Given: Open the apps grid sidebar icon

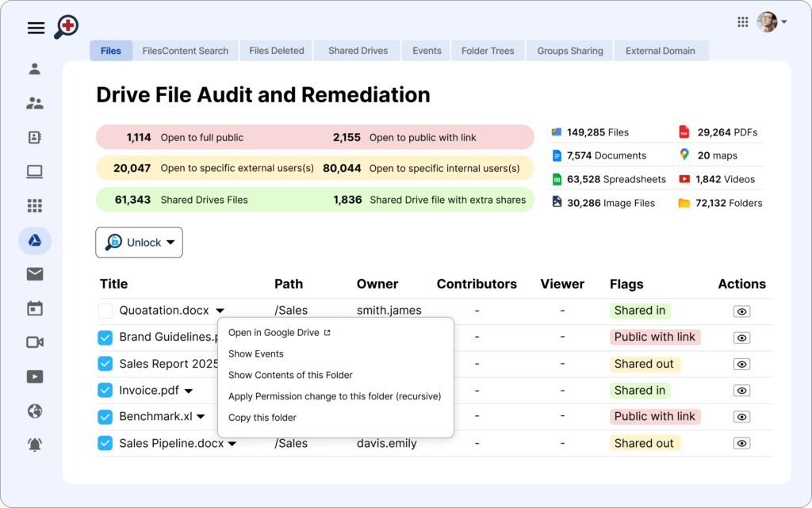Looking at the screenshot, I should coord(35,206).
